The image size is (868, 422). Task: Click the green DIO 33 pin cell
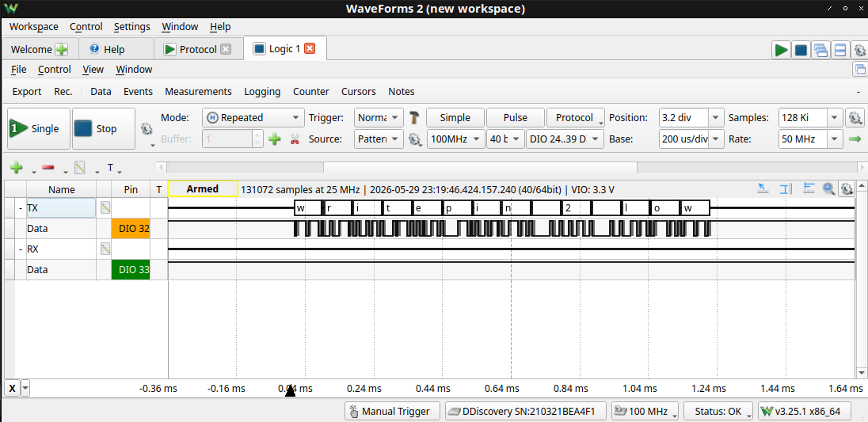click(131, 270)
